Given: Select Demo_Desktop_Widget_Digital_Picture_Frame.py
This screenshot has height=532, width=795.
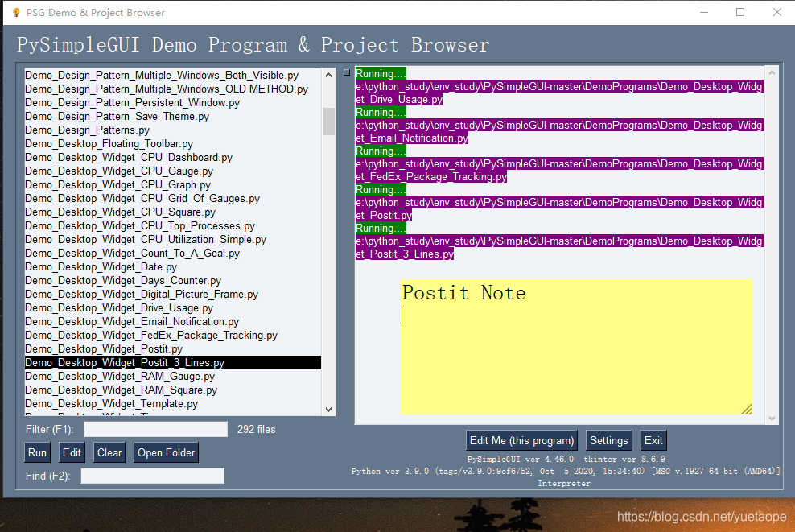Looking at the screenshot, I should coord(173,294).
